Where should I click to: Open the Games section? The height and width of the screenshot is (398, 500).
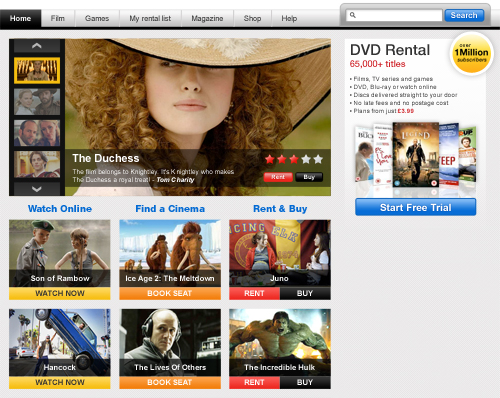tap(97, 18)
